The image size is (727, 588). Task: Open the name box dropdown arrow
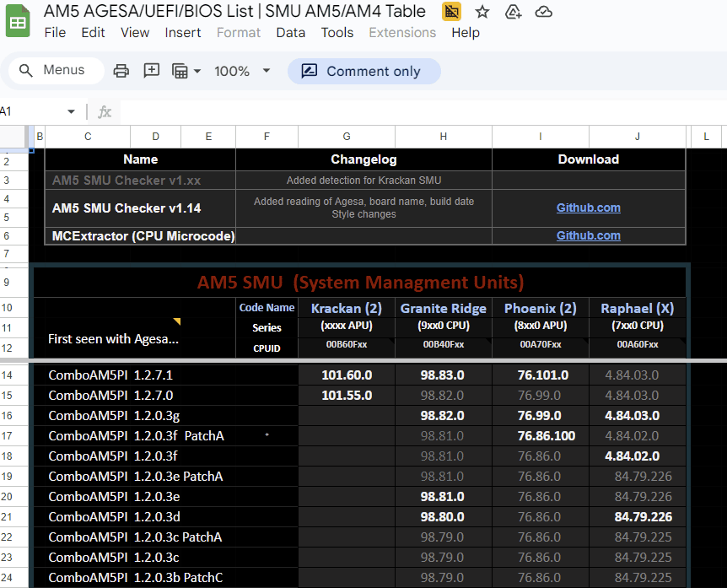point(71,111)
